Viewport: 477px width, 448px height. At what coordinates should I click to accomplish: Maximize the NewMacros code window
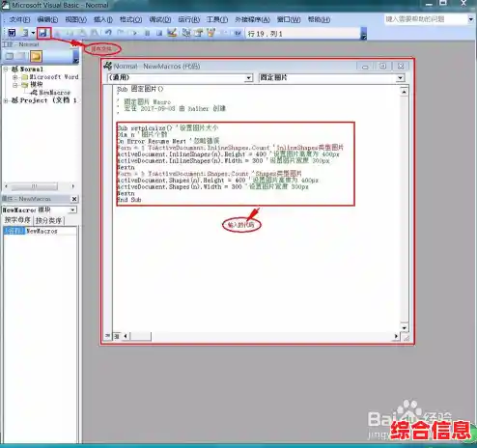tap(383, 67)
